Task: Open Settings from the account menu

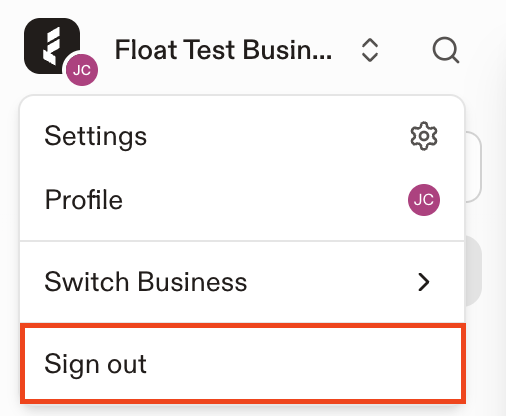Action: click(242, 136)
